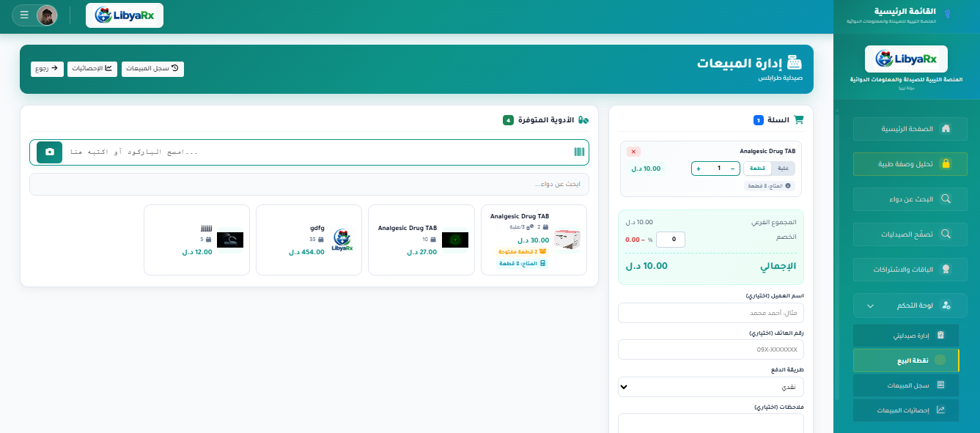Select the قطعة (piece) unit option

click(758, 169)
